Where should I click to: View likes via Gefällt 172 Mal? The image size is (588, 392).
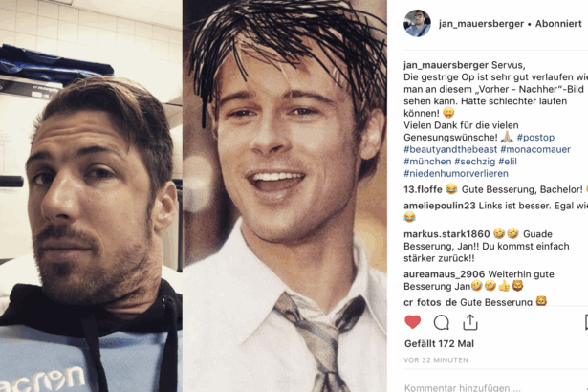(x=439, y=343)
